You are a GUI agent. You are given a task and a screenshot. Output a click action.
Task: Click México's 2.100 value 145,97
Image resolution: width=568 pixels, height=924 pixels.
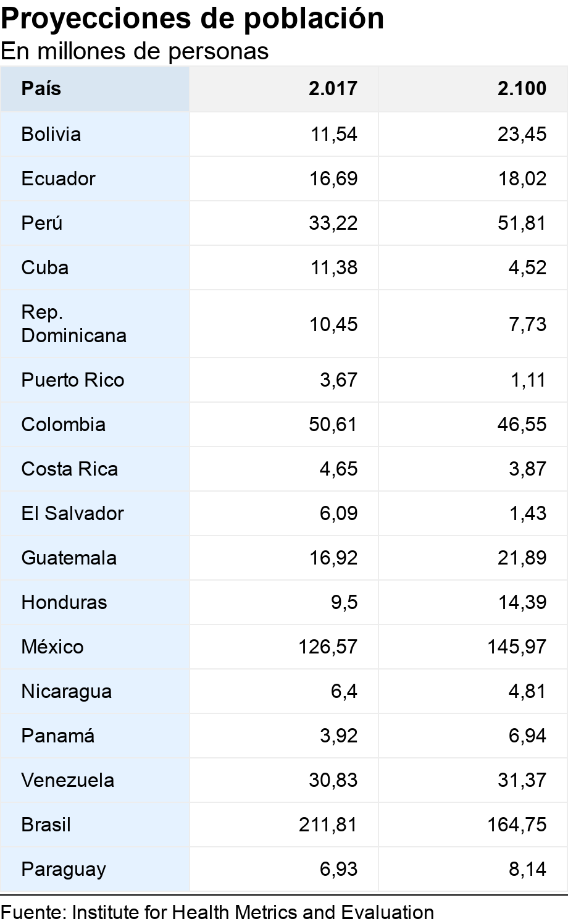tap(516, 647)
